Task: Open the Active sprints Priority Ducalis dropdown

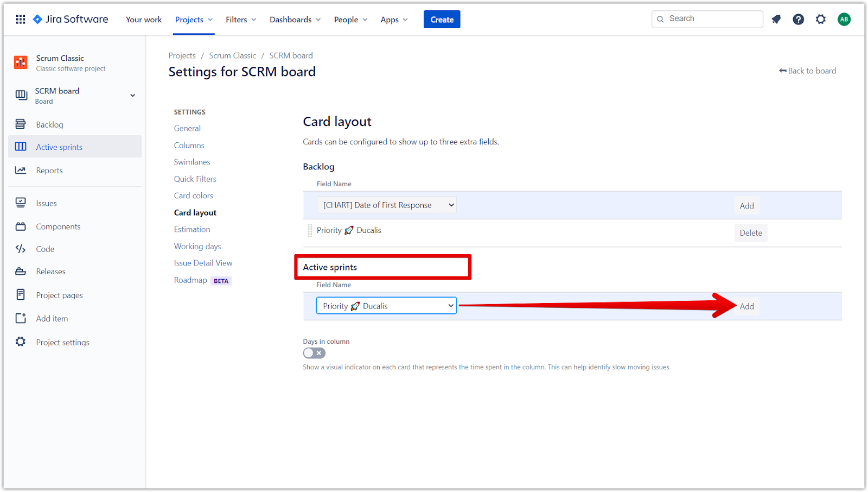Action: (x=387, y=306)
